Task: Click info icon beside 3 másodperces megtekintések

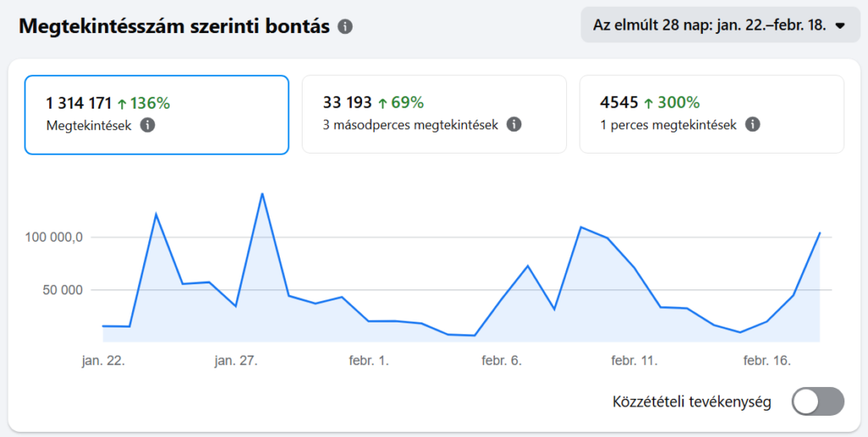Action: pyautogui.click(x=513, y=125)
